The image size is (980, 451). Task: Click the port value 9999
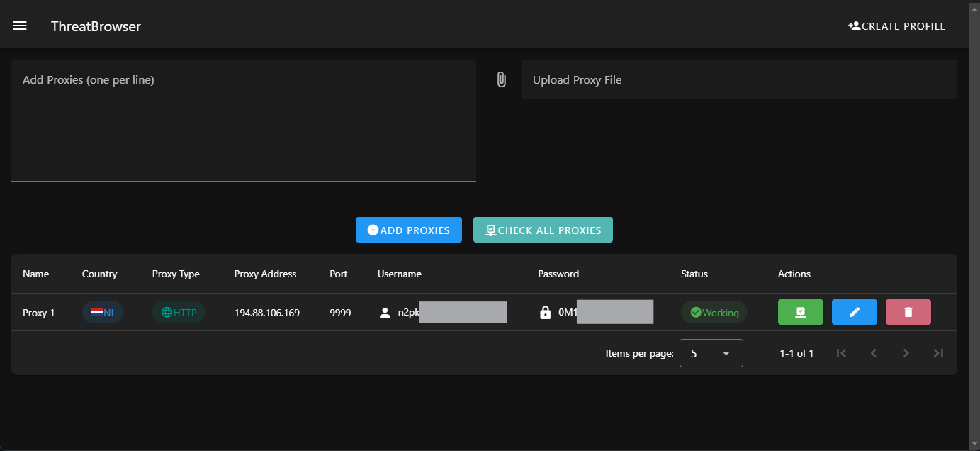(x=340, y=313)
